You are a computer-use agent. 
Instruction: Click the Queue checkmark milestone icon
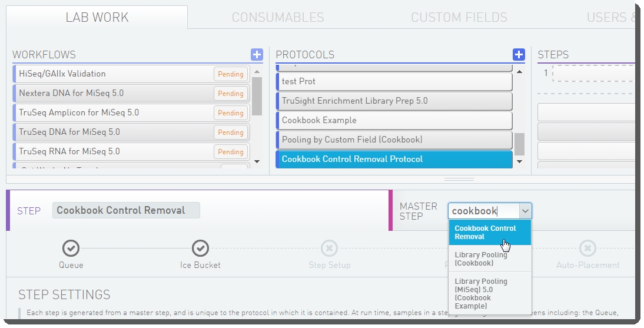tap(71, 248)
